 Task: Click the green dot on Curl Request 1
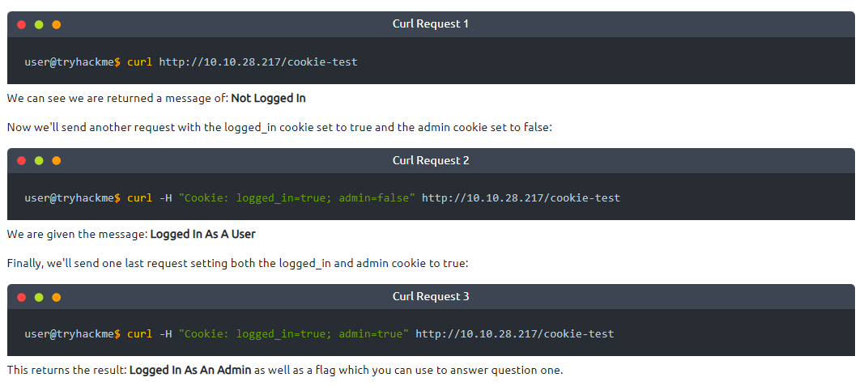pyautogui.click(x=39, y=24)
